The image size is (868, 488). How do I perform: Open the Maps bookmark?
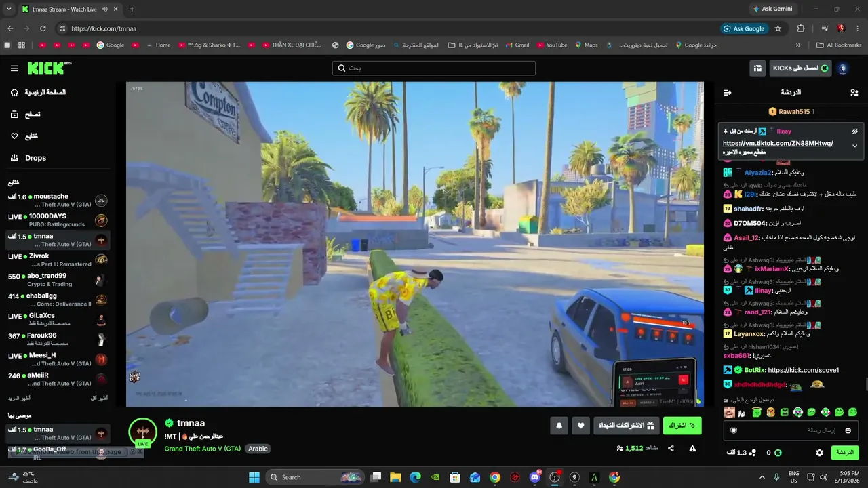(x=587, y=45)
